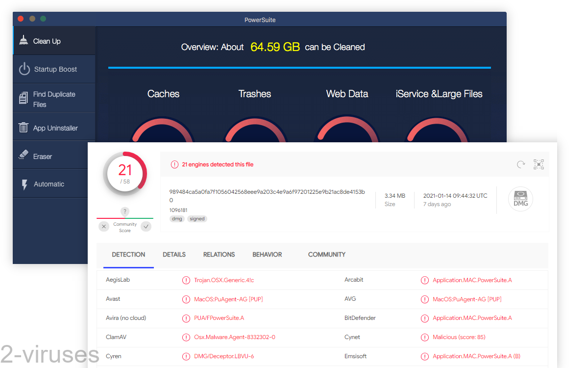Open Find Duplicate Files in the sidebar
The image size is (588, 368).
[54, 99]
